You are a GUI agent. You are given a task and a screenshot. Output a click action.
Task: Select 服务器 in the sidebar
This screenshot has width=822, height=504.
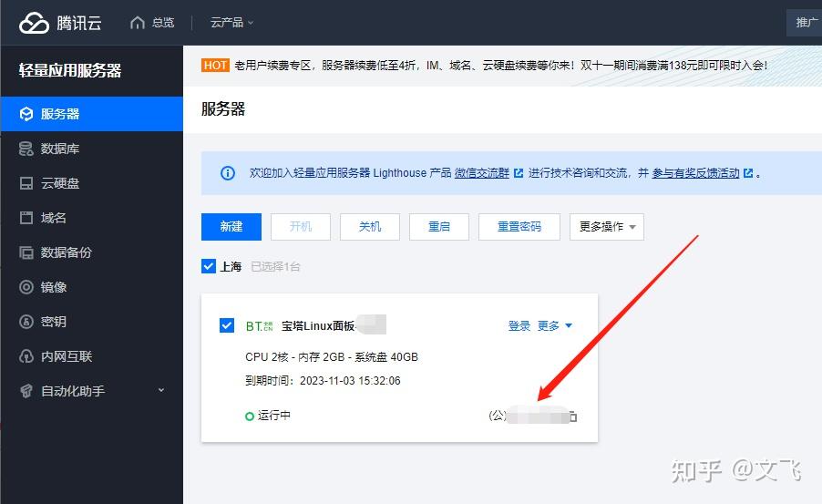92,114
